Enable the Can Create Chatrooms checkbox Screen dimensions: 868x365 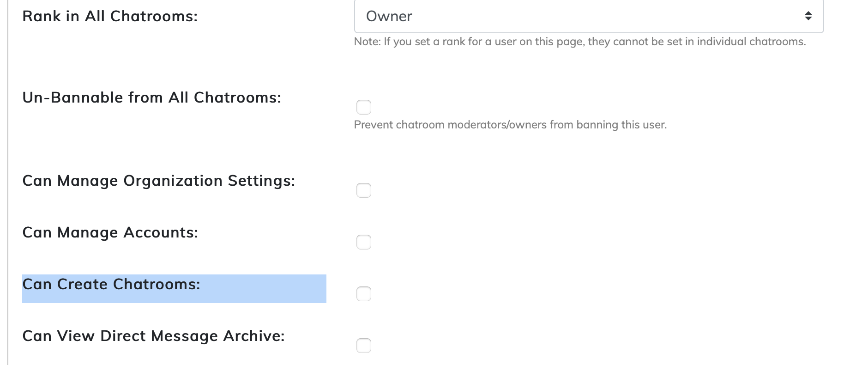[x=364, y=294]
